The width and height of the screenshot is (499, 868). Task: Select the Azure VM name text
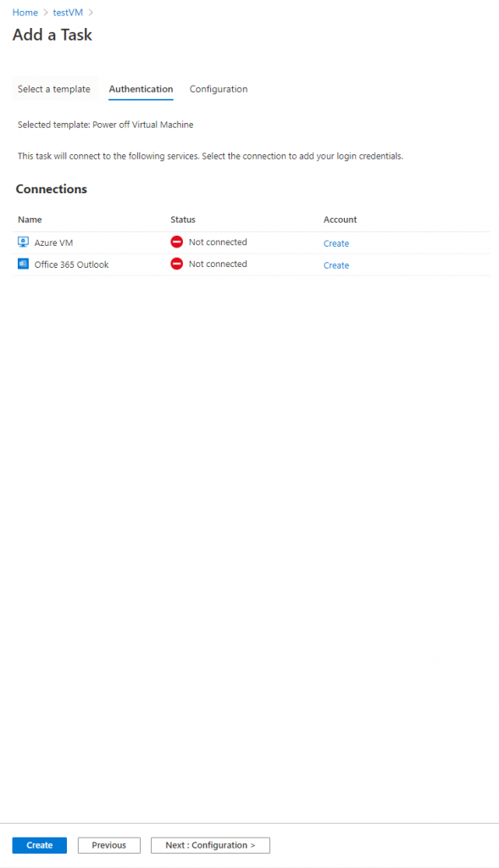pos(53,242)
